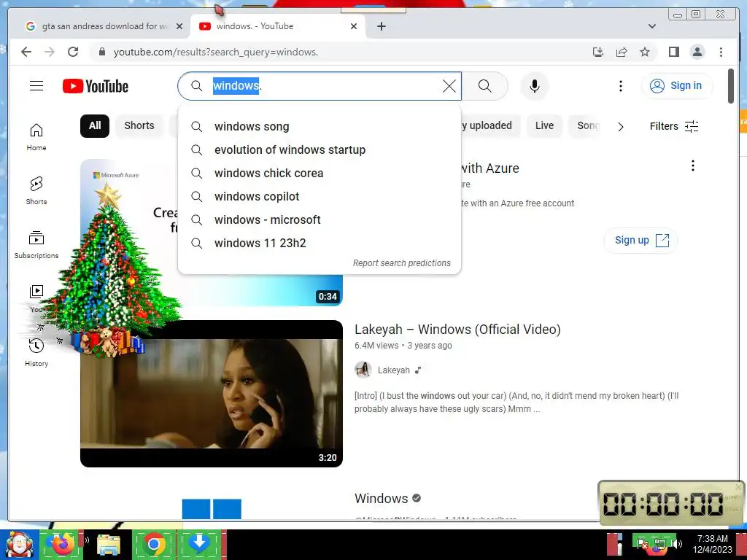Click the volume tray icon
Image resolution: width=747 pixels, height=560 pixels.
click(678, 544)
